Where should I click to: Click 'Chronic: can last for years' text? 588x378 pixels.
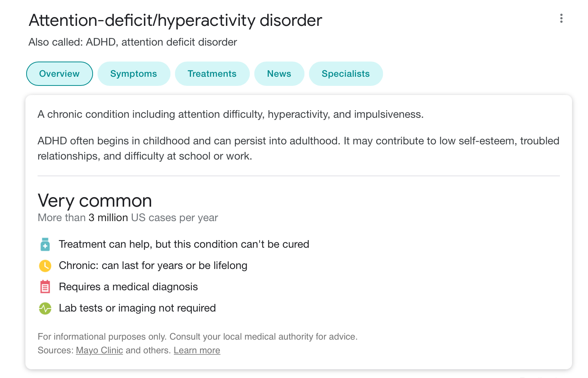(153, 266)
